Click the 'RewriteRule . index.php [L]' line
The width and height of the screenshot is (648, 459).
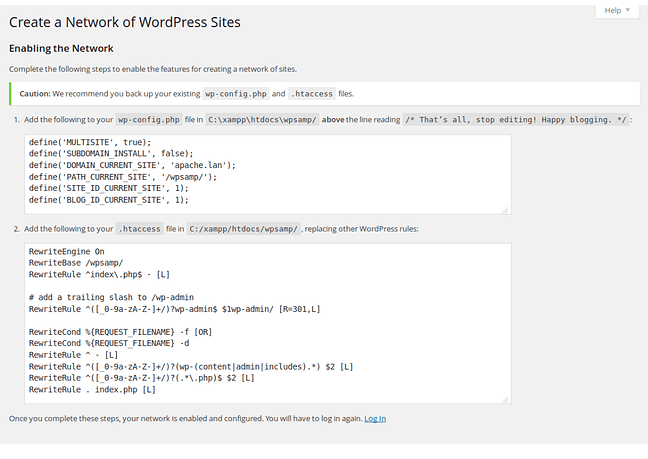pos(92,390)
